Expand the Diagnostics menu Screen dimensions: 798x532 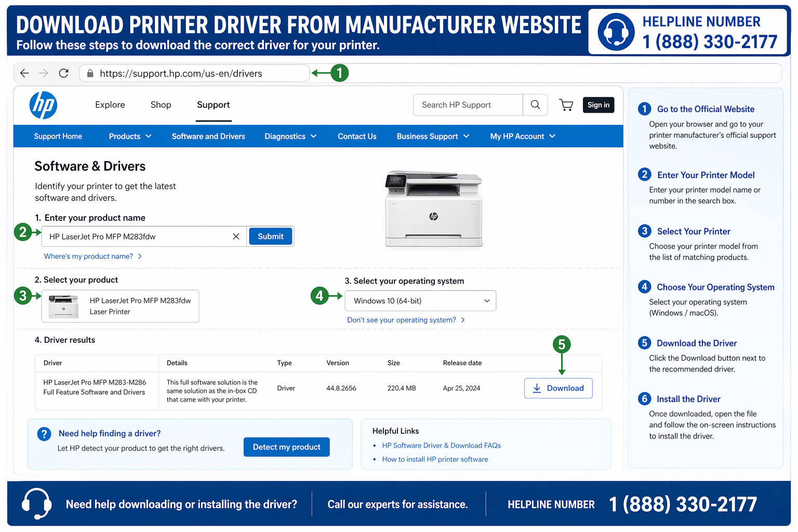290,136
